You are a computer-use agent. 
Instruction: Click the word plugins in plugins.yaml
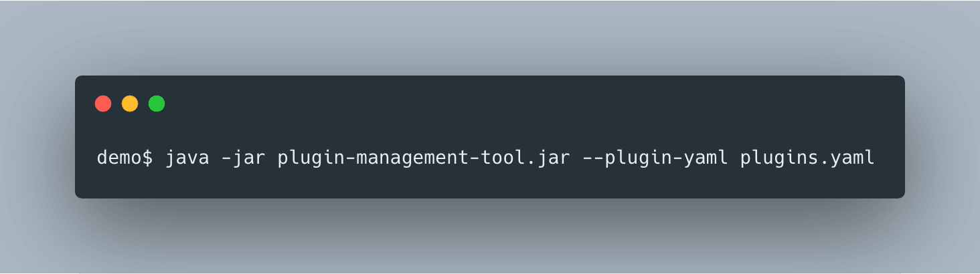779,159
